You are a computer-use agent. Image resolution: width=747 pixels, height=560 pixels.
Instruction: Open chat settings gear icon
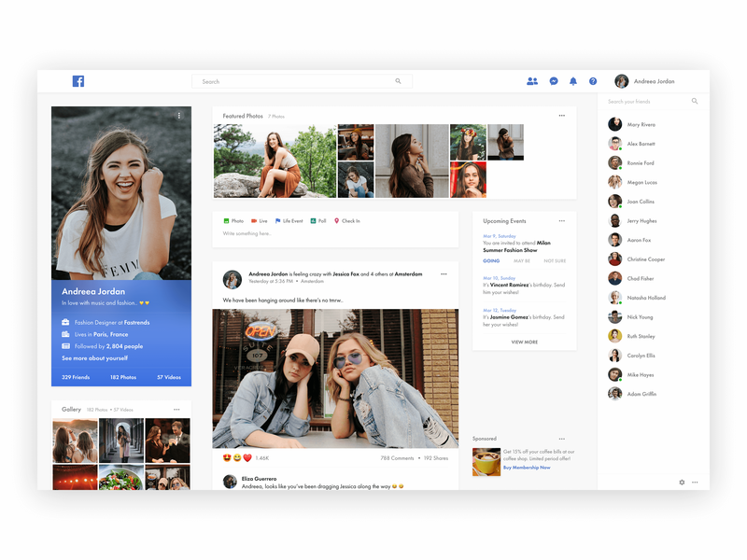pyautogui.click(x=682, y=483)
